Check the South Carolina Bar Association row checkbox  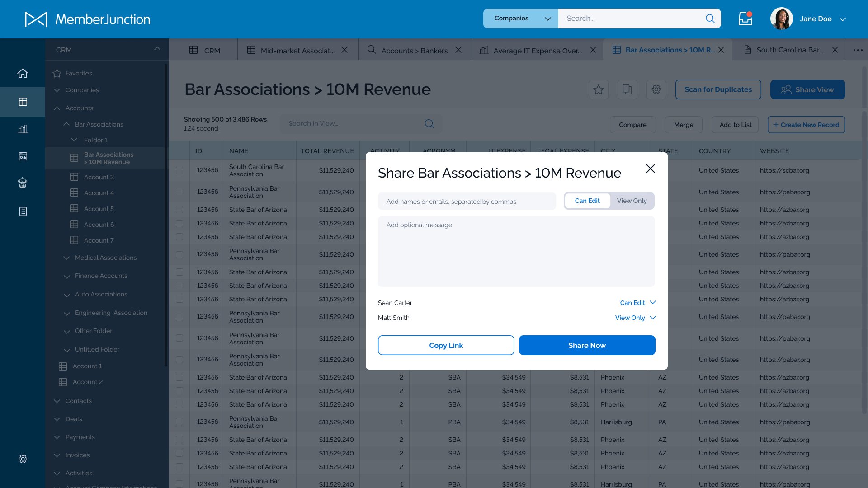click(179, 170)
